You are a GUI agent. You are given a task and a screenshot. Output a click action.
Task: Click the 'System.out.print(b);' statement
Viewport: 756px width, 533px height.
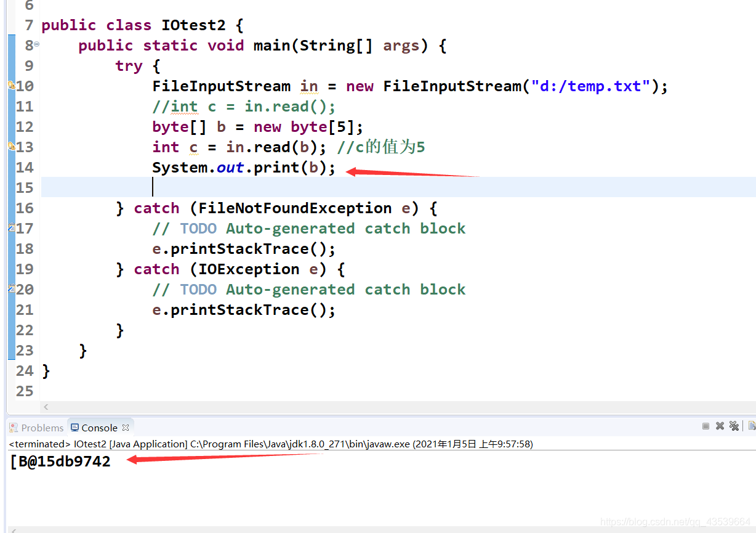(244, 168)
